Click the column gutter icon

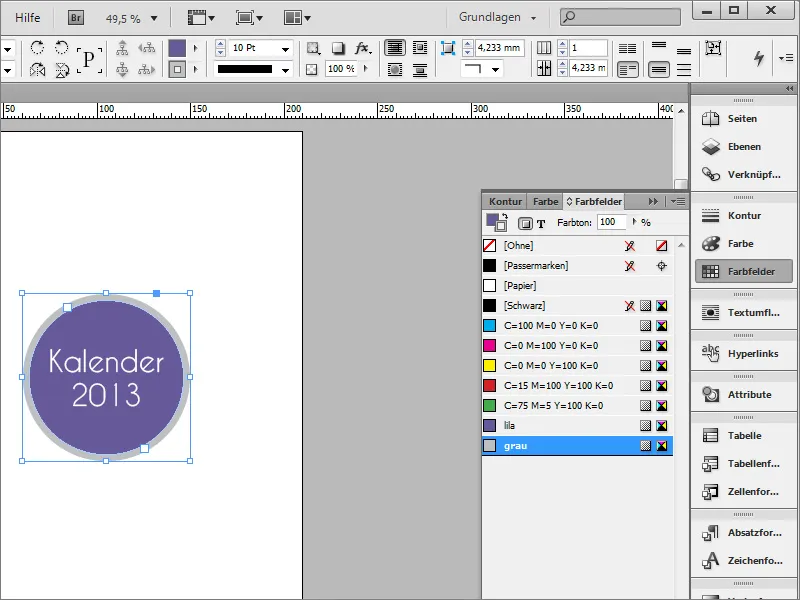[x=544, y=68]
